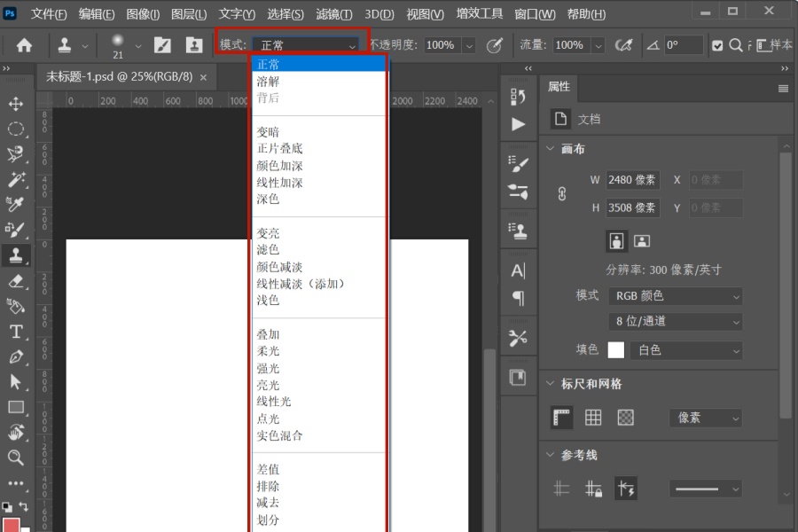Screen dimensions: 798x532
Task: Swap foreground and background colors
Action: tap(23, 506)
